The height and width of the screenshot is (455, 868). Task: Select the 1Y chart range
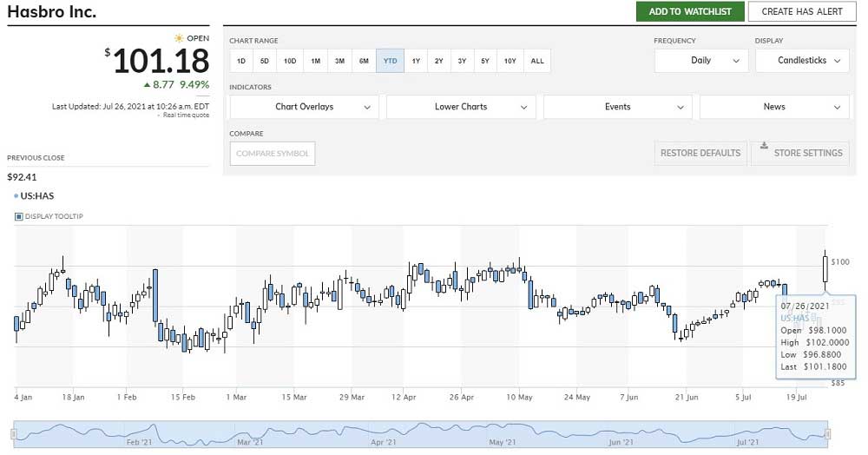pyautogui.click(x=417, y=61)
